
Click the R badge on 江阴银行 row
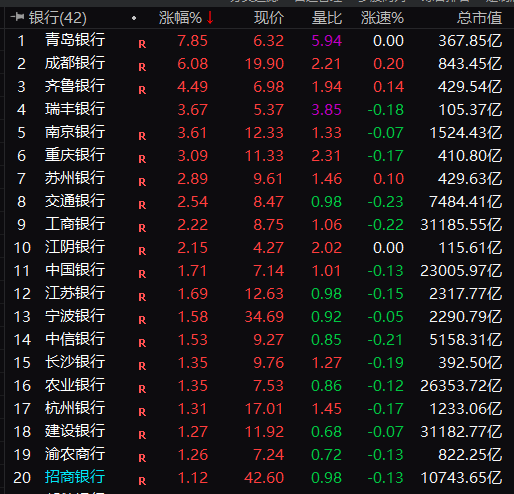pyautogui.click(x=142, y=251)
